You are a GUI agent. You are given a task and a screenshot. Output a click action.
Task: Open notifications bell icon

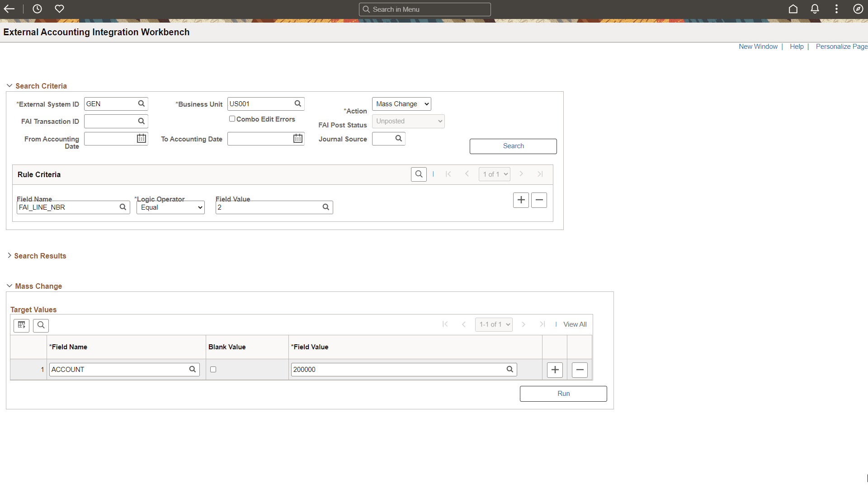click(815, 9)
